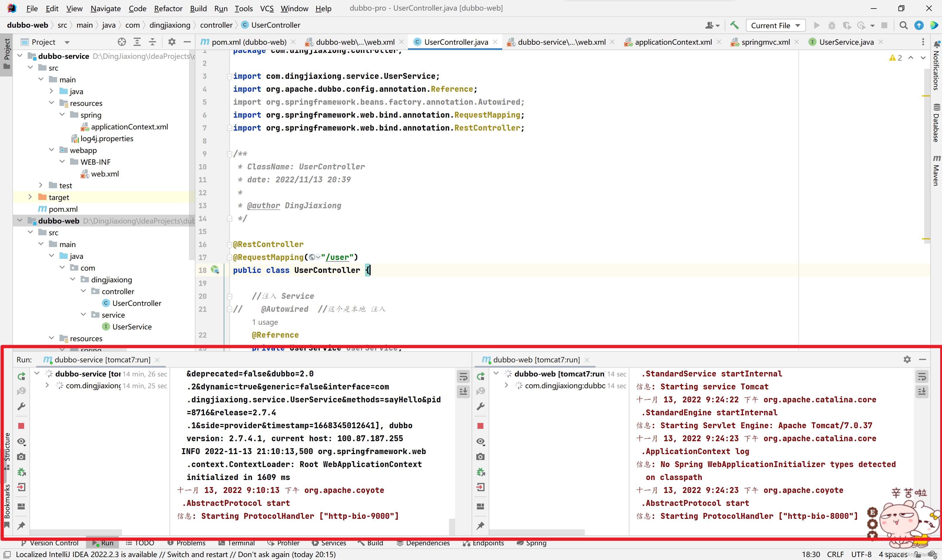Collapse the dubbo-service module node
942x560 pixels.
(x=20, y=56)
